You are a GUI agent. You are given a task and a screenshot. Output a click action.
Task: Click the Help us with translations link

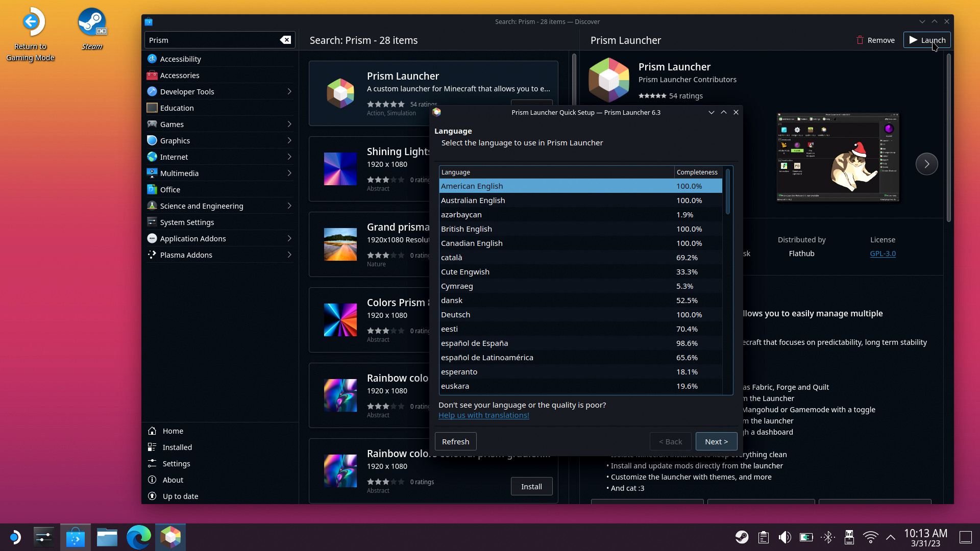[x=483, y=415]
